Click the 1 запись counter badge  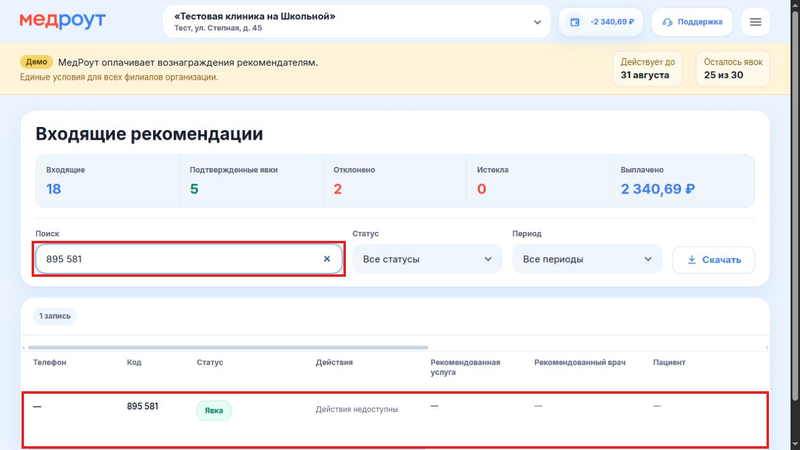point(55,316)
